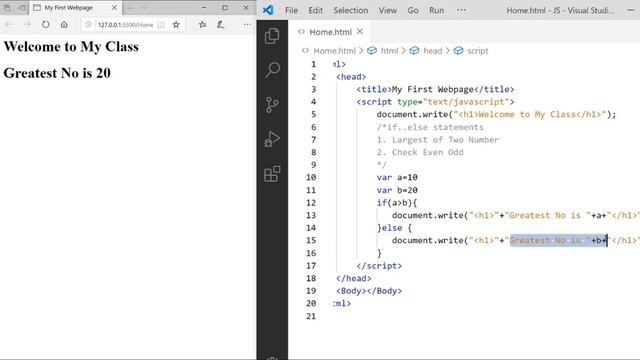
Task: Click the <Body></Body> code line
Action: (369, 291)
